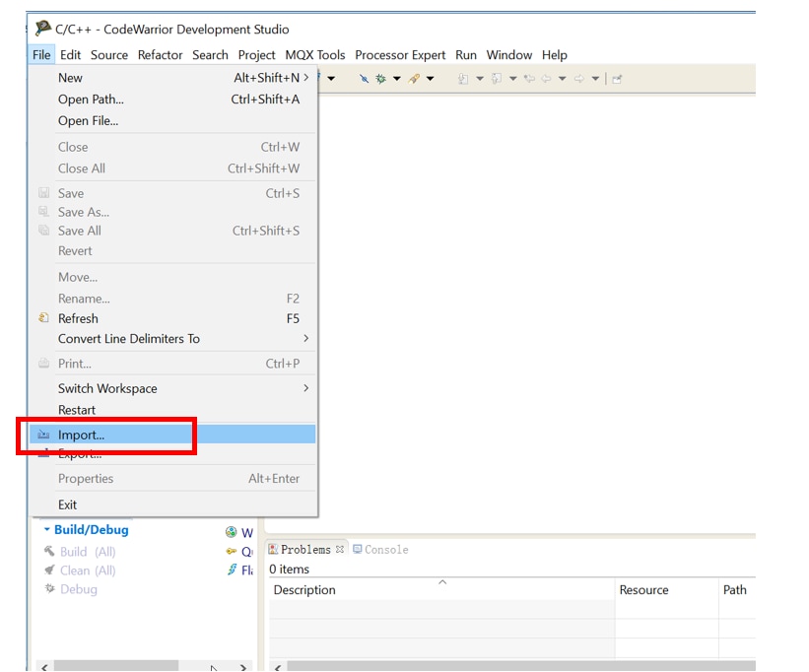Open the Debug icon's dropdown arrow

point(396,79)
